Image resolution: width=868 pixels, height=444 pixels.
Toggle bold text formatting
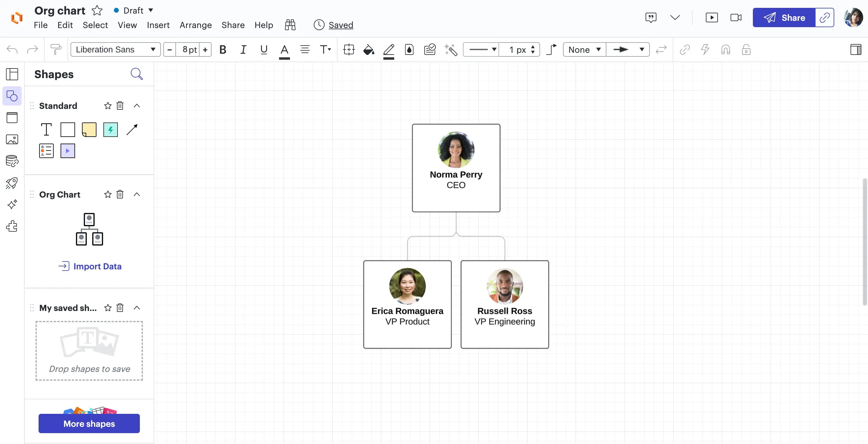click(222, 49)
